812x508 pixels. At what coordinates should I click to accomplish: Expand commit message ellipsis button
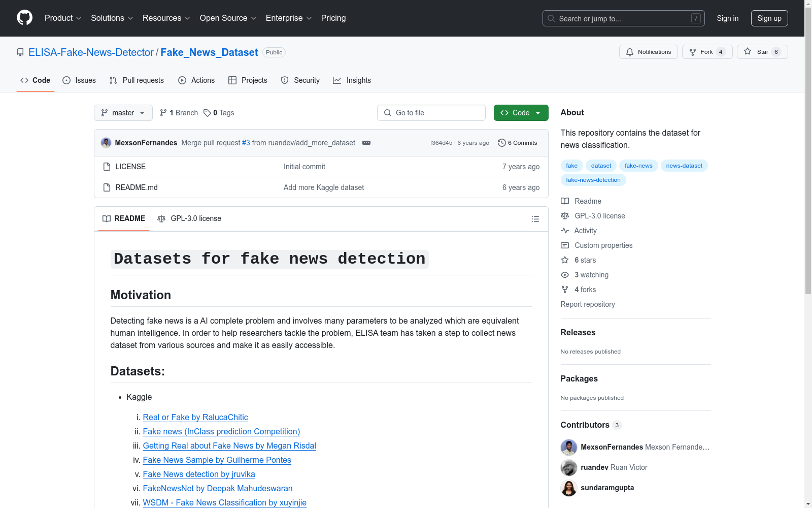pos(366,143)
